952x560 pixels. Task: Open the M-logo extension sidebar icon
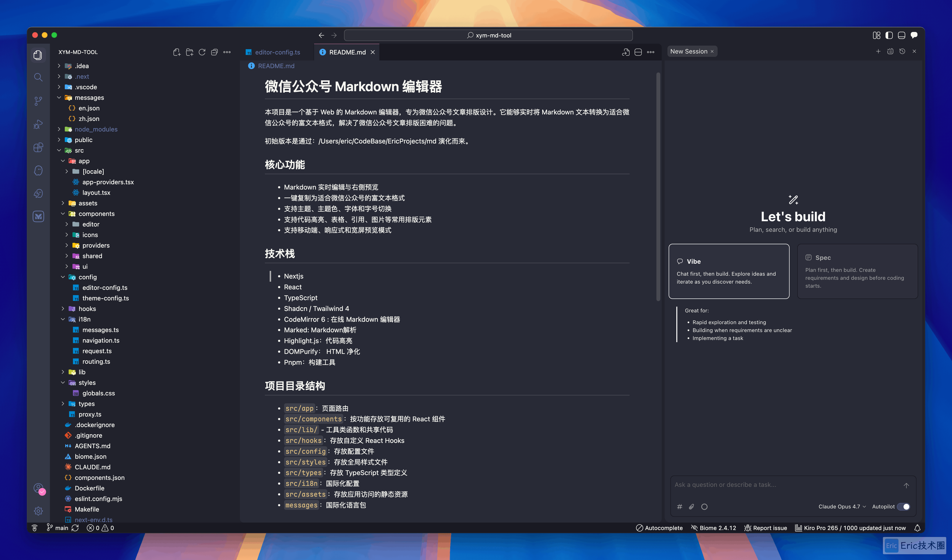(x=38, y=216)
